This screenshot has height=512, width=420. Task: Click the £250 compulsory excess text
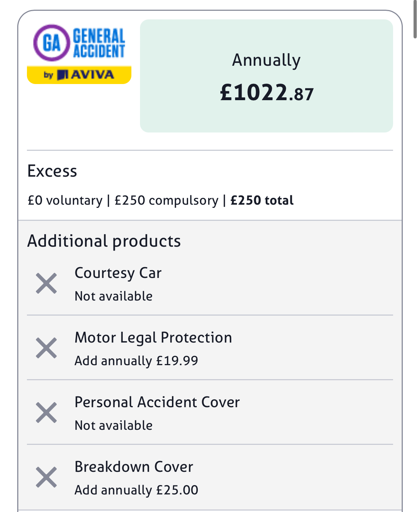click(x=166, y=200)
